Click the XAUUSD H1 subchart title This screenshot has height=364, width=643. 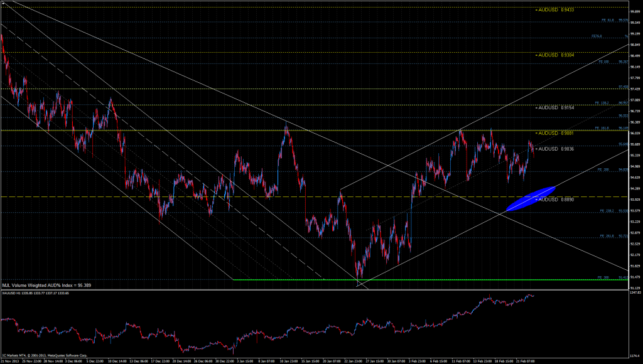pos(35,293)
